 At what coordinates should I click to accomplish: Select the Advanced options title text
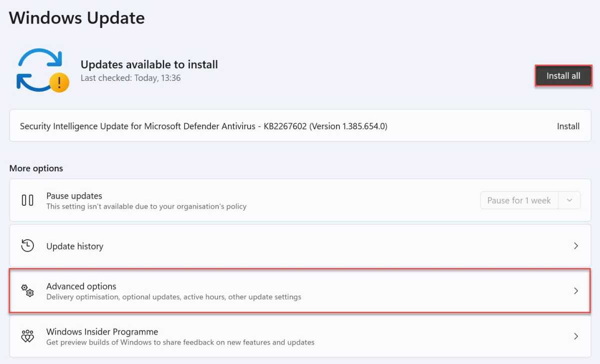point(81,286)
